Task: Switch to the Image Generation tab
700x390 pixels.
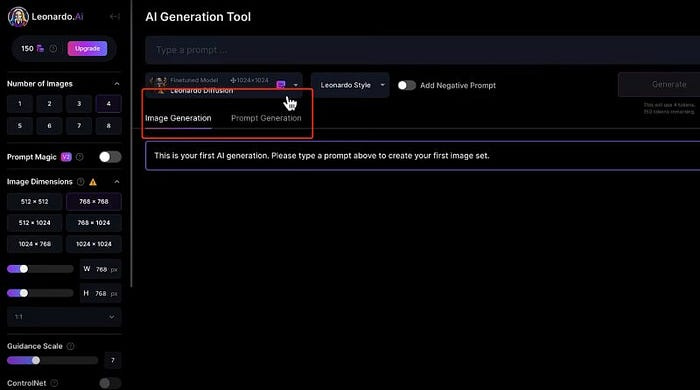Action: tap(178, 118)
